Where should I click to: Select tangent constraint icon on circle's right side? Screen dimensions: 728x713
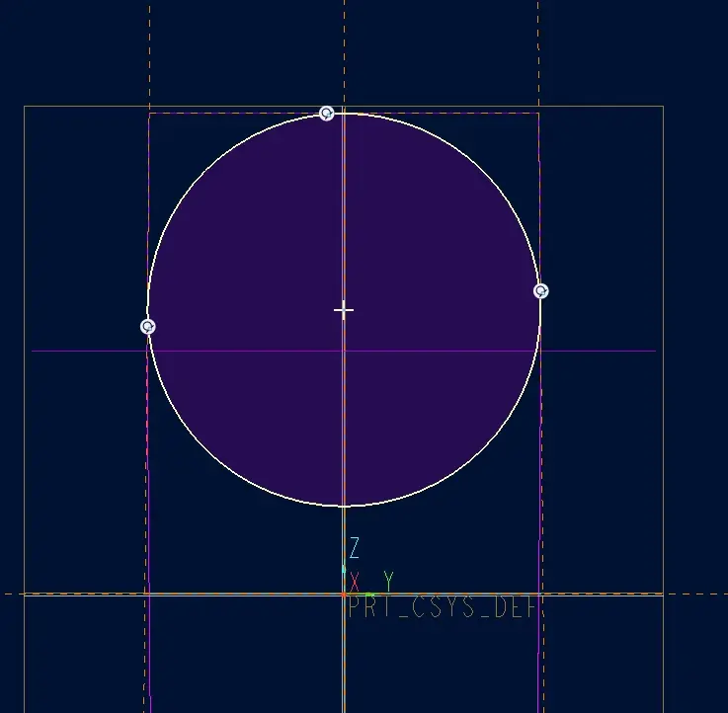point(541,291)
